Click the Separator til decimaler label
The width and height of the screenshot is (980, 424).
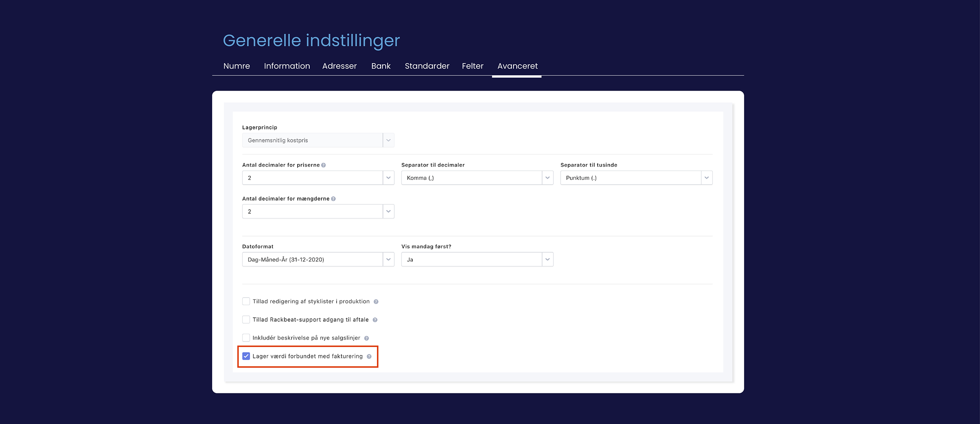[433, 165]
